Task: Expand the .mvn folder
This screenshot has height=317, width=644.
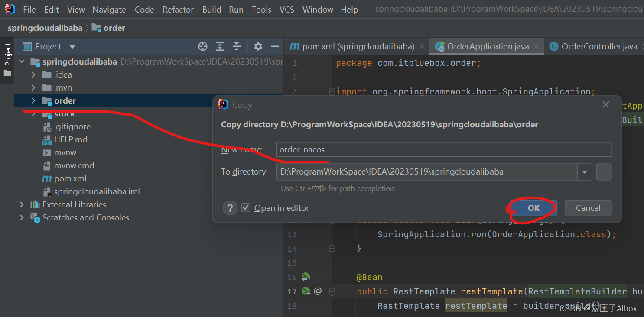Action: point(33,87)
